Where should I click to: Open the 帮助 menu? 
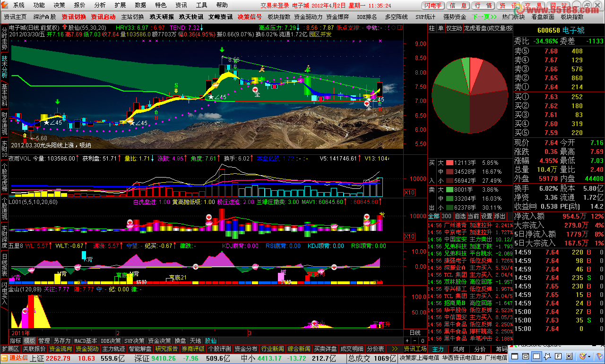(222, 5)
